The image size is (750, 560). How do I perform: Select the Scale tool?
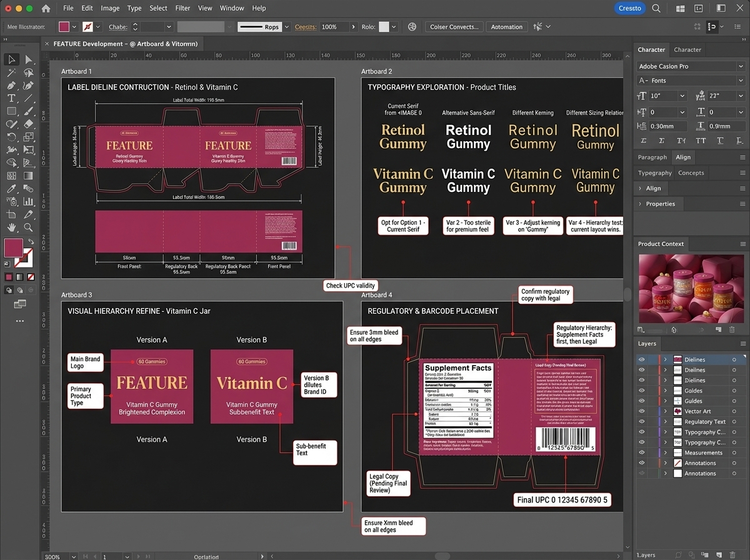(x=28, y=137)
